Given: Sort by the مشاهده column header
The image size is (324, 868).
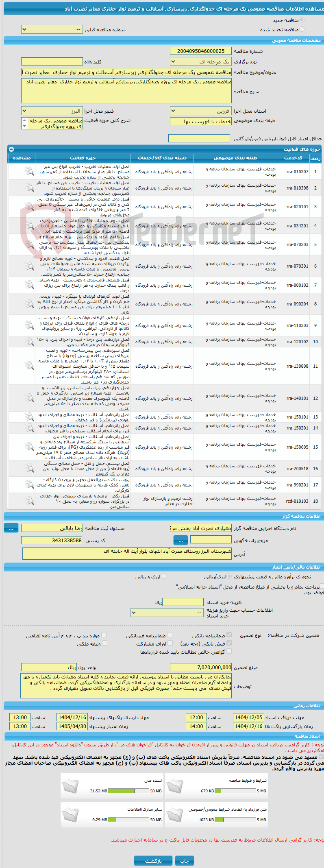Looking at the screenshot, I should [x=22, y=158].
